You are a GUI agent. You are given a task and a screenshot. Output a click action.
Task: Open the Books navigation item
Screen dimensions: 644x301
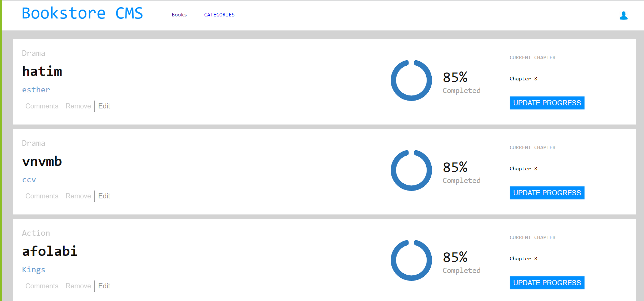coord(179,15)
